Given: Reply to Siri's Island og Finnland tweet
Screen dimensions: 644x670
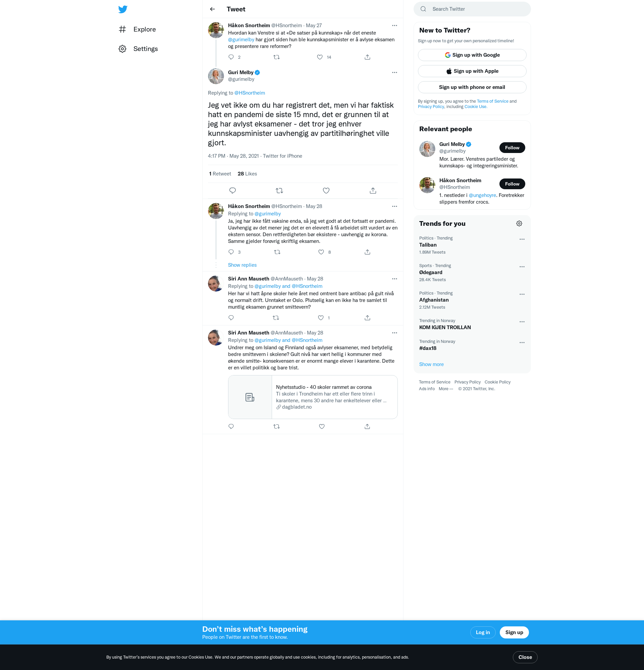Looking at the screenshot, I should click(x=231, y=427).
